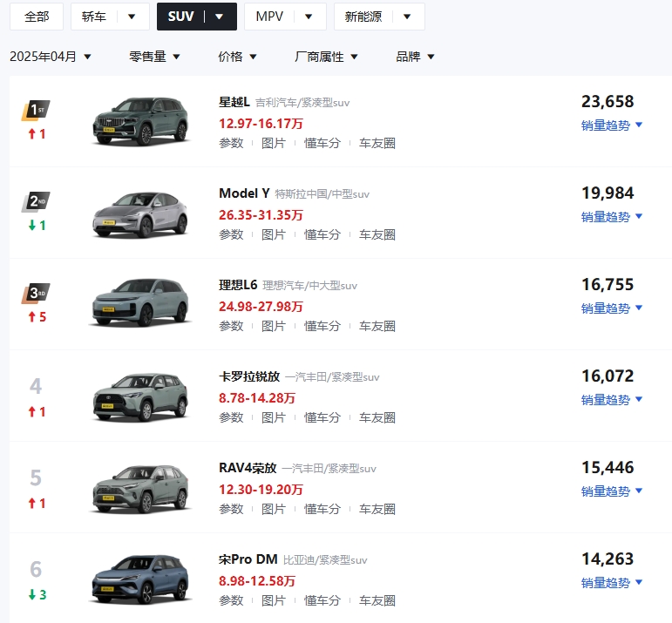Open the 品牌 filter dropdown
The height and width of the screenshot is (623, 672).
(415, 57)
